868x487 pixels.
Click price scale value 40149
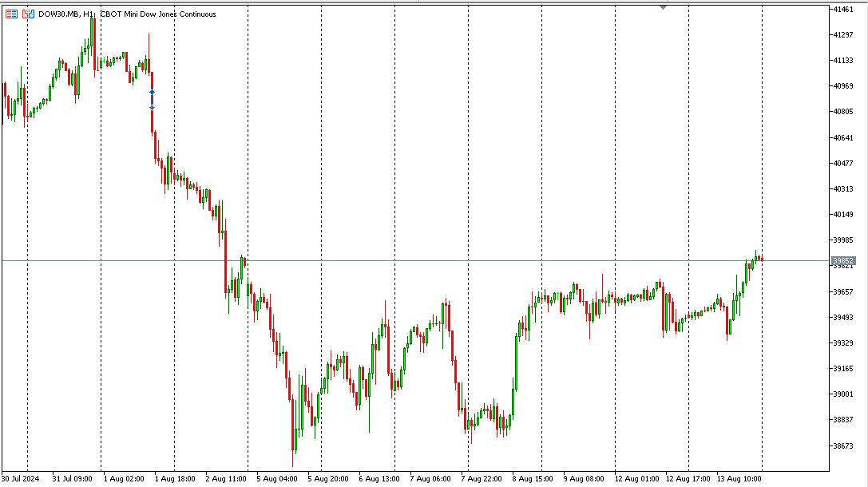843,214
